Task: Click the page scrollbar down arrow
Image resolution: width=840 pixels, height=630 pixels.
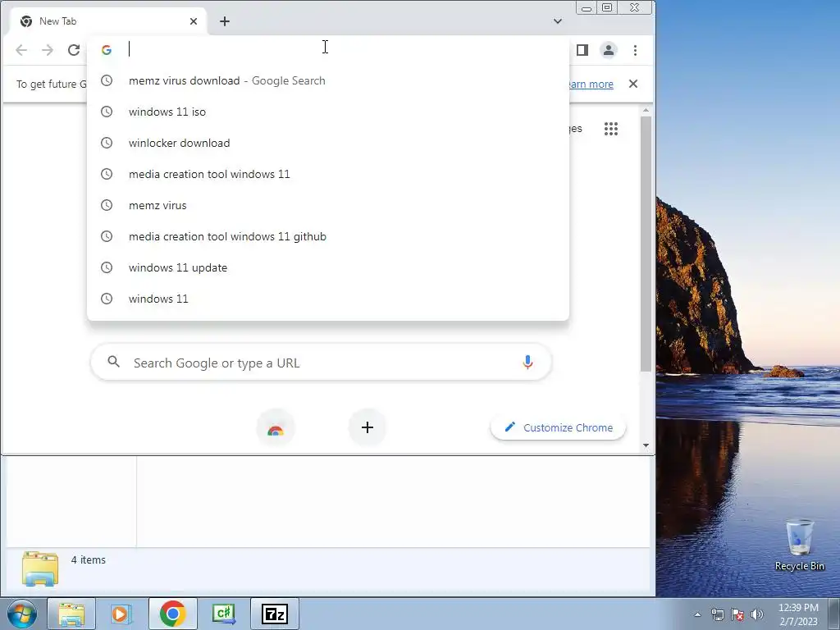Action: [x=646, y=445]
